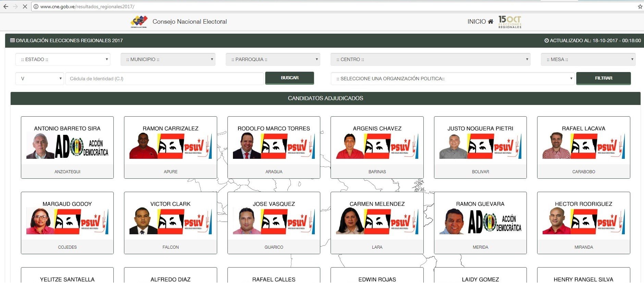
Task: Click the browser back arrow
Action: coord(6,7)
